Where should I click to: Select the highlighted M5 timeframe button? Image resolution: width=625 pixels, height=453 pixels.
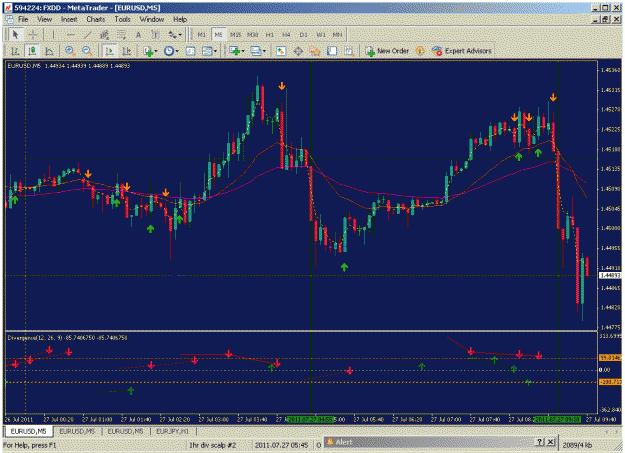click(218, 35)
